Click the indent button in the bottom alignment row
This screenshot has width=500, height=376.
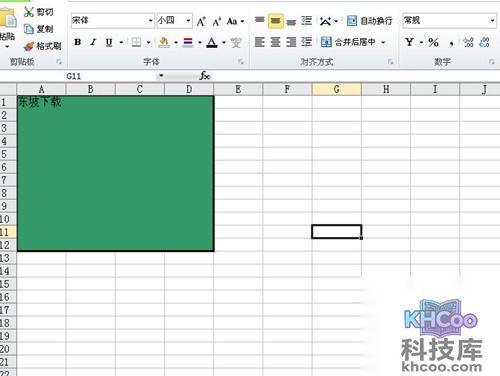(306, 42)
